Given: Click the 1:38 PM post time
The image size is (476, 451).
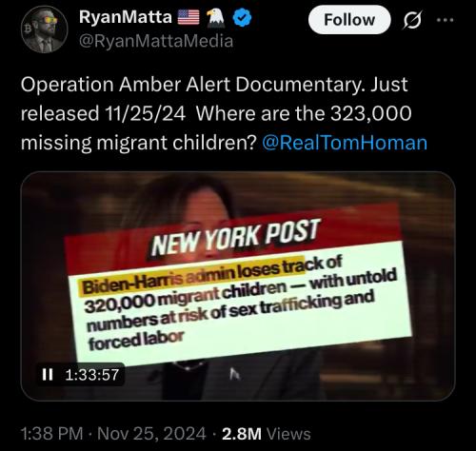Looking at the screenshot, I should tap(51, 434).
